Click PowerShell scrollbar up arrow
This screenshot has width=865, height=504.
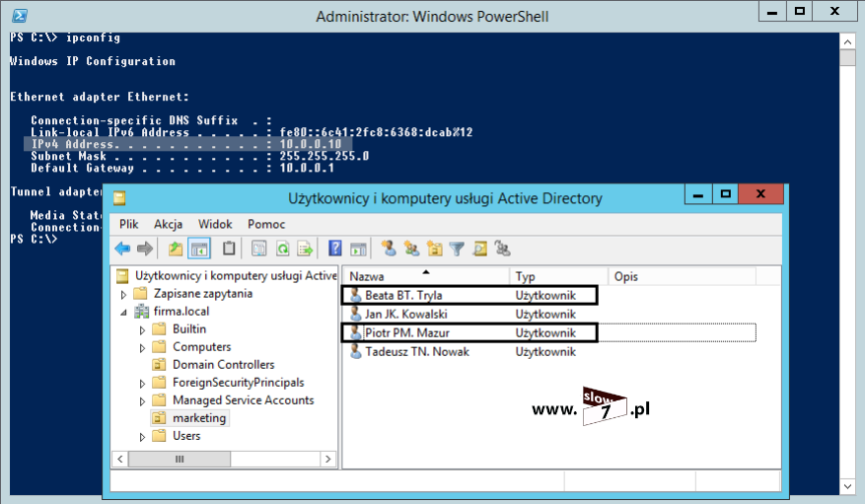(x=848, y=41)
